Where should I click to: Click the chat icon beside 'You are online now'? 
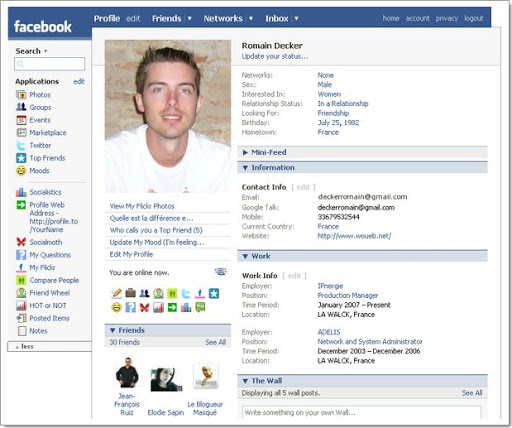tap(220, 272)
